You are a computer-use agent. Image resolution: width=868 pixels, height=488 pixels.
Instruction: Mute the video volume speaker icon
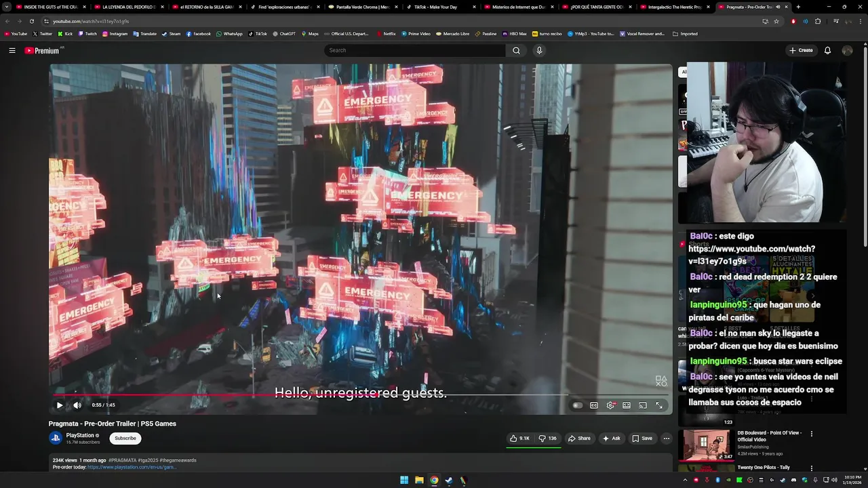pyautogui.click(x=77, y=405)
